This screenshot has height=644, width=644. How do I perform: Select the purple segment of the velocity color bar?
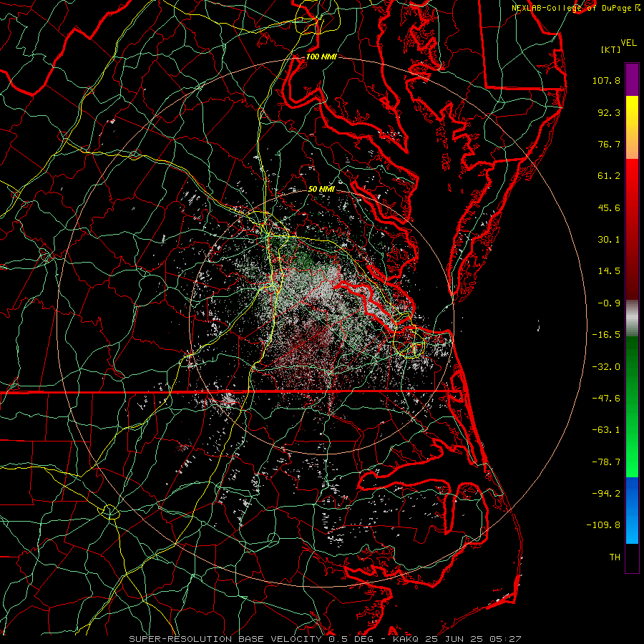(632, 79)
